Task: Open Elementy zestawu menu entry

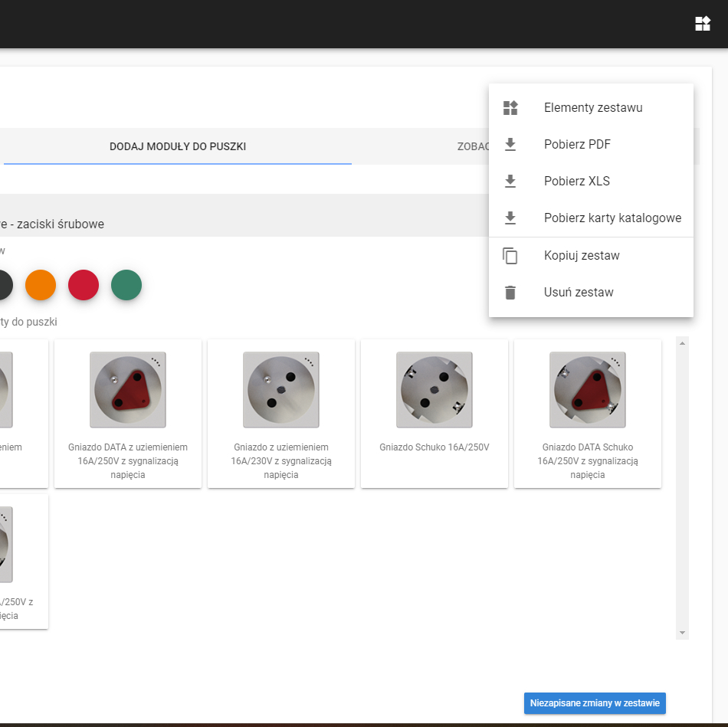Action: tap(593, 108)
